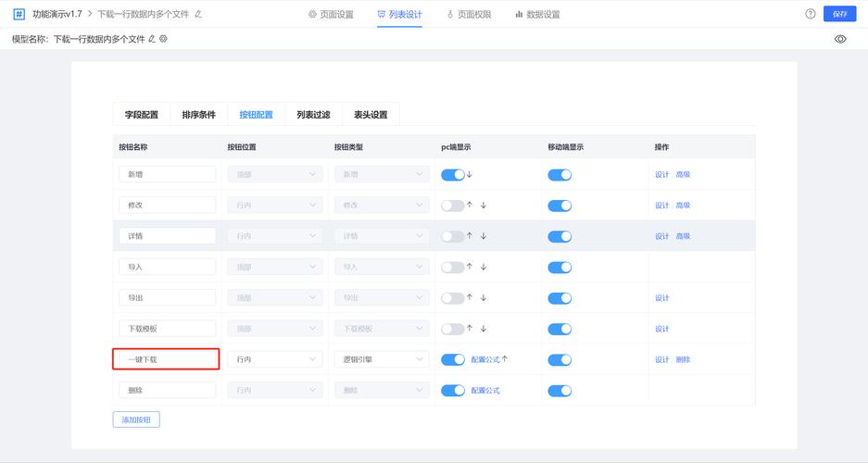Open the 列表过滤 sub-tab
868x463 pixels.
point(313,115)
